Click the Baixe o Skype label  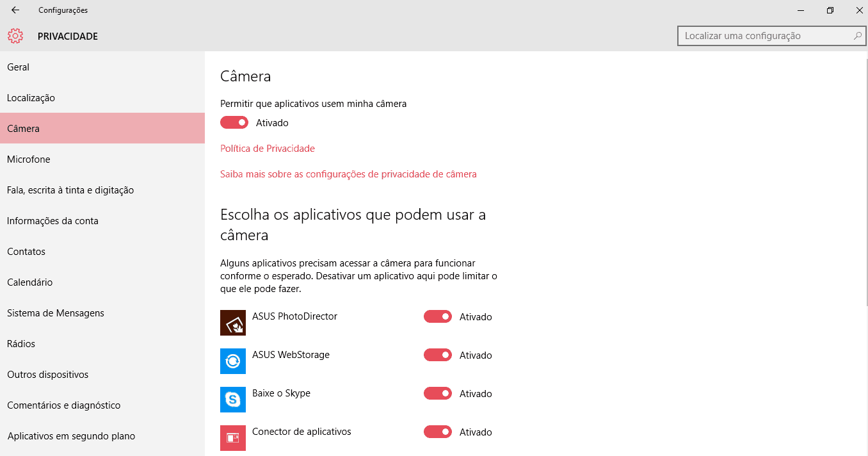(281, 393)
